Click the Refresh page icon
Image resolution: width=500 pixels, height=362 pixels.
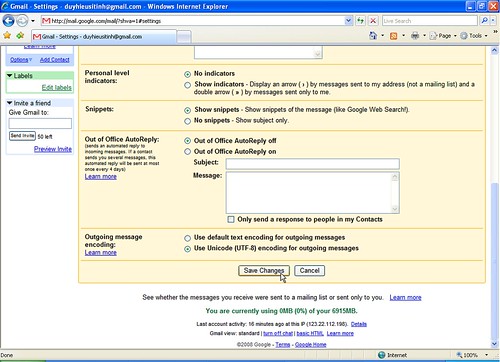pos(360,21)
